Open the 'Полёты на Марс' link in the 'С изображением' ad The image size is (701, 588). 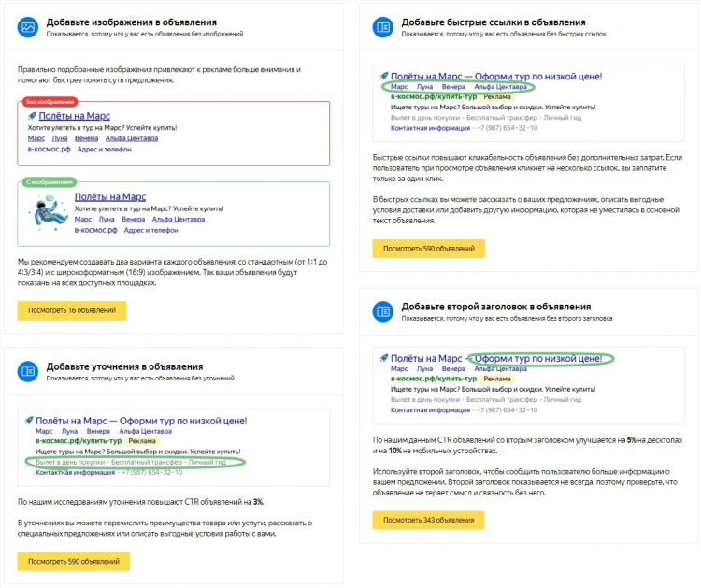point(110,196)
